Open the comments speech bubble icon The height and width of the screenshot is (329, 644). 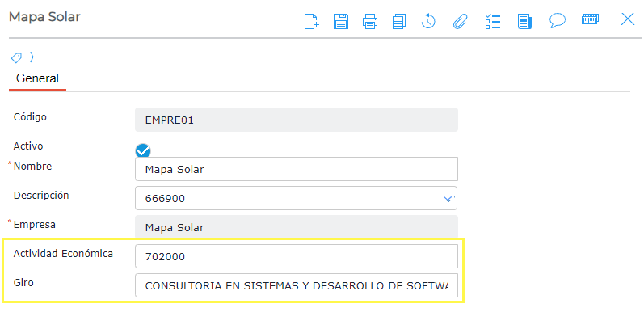coord(557,20)
